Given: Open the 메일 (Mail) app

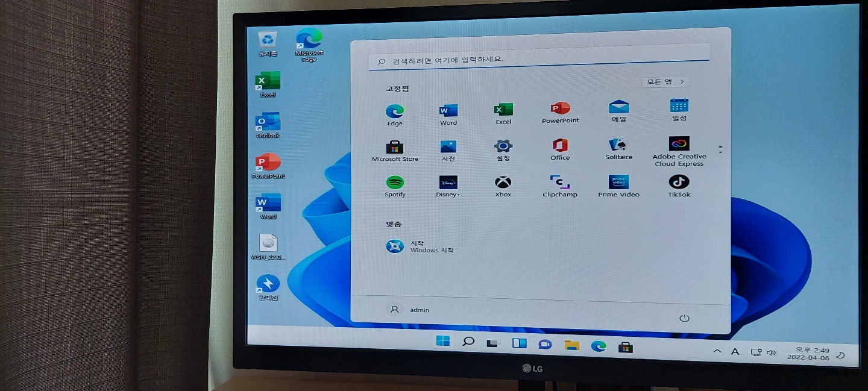Looking at the screenshot, I should (x=619, y=111).
